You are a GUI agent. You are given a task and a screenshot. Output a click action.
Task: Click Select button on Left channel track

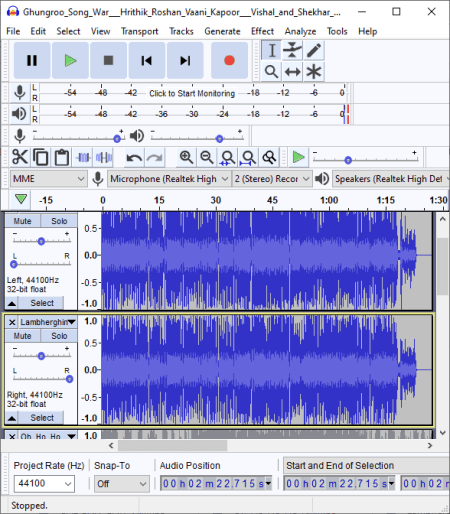42,303
